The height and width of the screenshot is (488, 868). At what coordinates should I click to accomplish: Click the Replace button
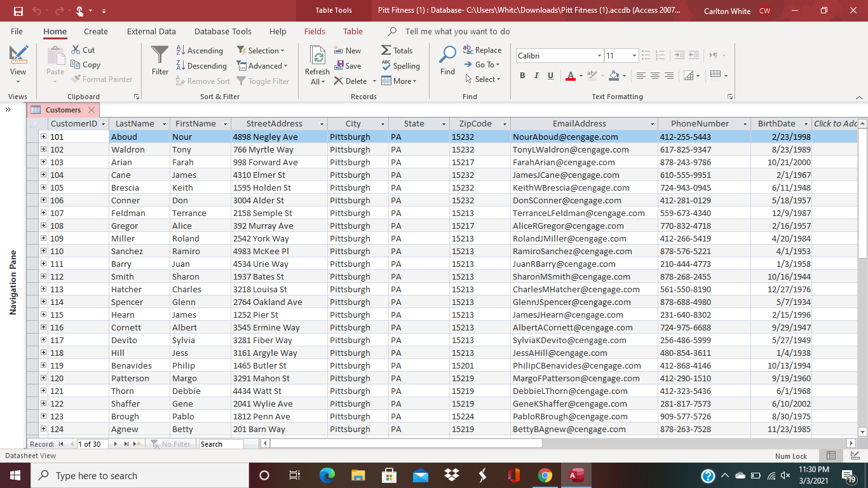pyautogui.click(x=482, y=50)
